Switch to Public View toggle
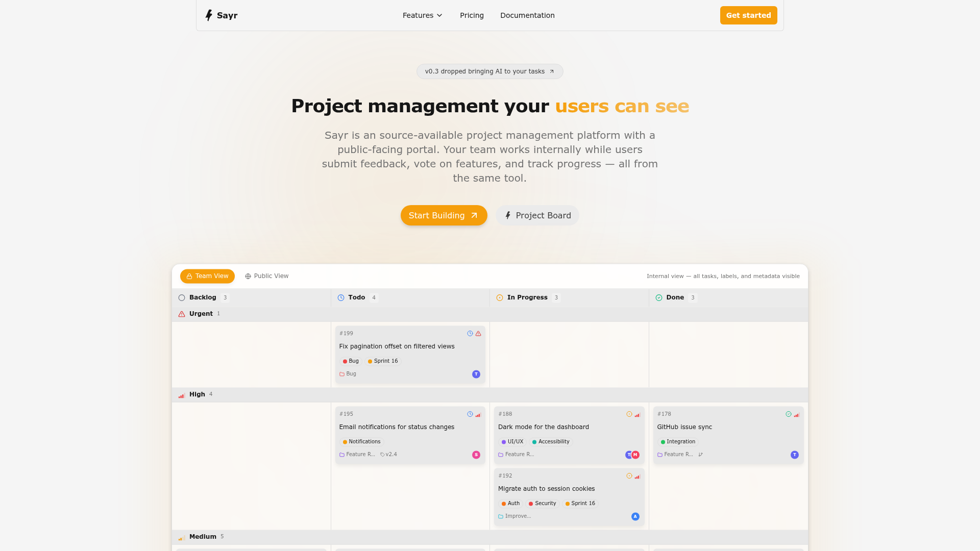Viewport: 980px width, 551px height. tap(267, 276)
